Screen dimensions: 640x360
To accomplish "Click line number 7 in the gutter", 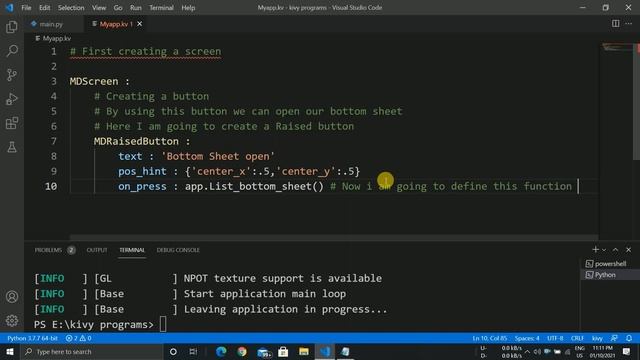I will tap(53, 141).
